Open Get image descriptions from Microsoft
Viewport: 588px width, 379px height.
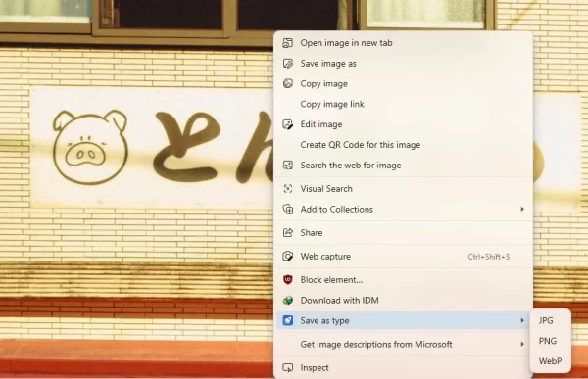click(x=403, y=344)
